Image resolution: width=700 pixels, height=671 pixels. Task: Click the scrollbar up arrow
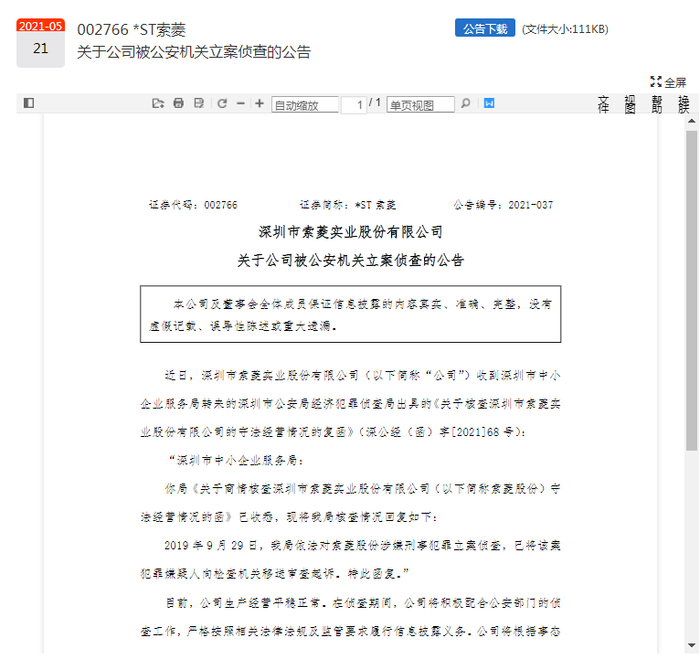click(692, 121)
